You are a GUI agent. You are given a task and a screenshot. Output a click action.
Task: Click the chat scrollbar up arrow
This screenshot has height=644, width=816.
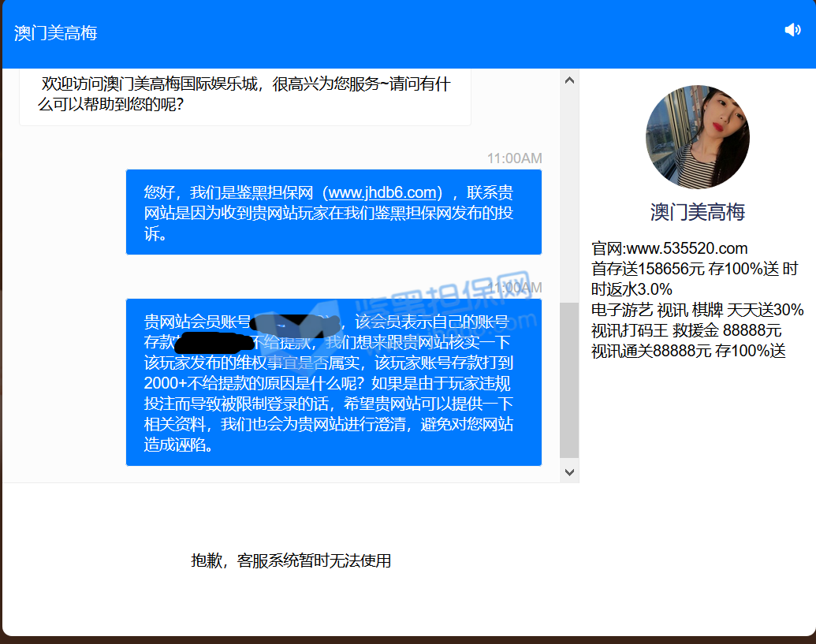pyautogui.click(x=569, y=79)
